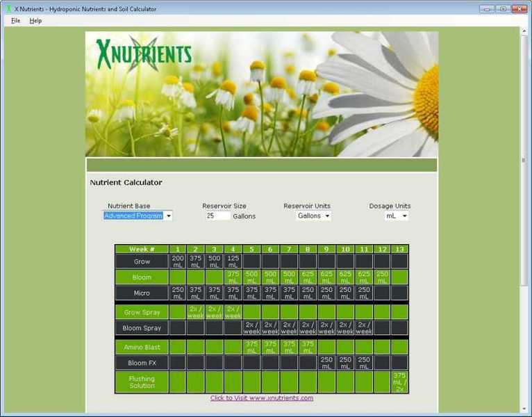
Task: Visit the www.xnutrients.com link
Action: click(262, 398)
